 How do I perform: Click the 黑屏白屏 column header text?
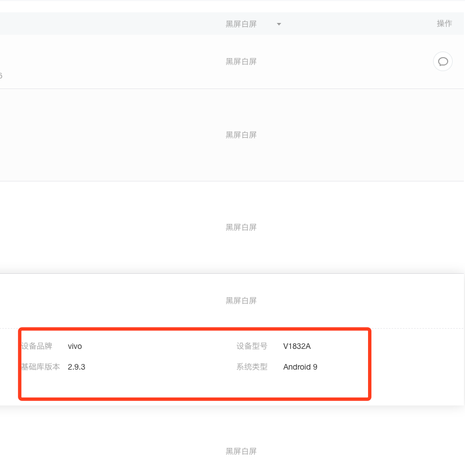241,24
